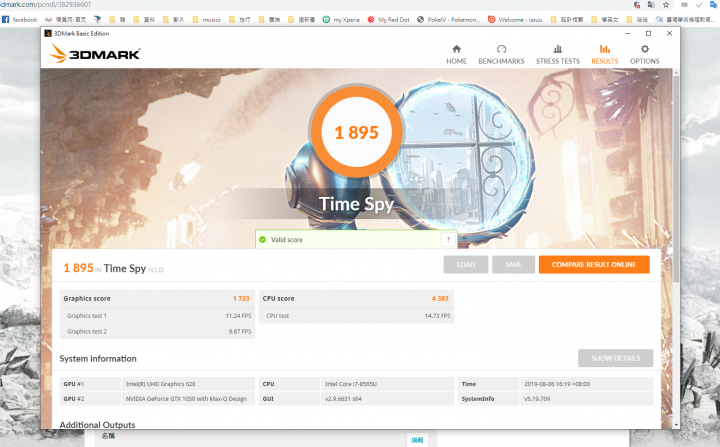
Task: Open the My Red Dot bookmark
Action: (x=388, y=20)
